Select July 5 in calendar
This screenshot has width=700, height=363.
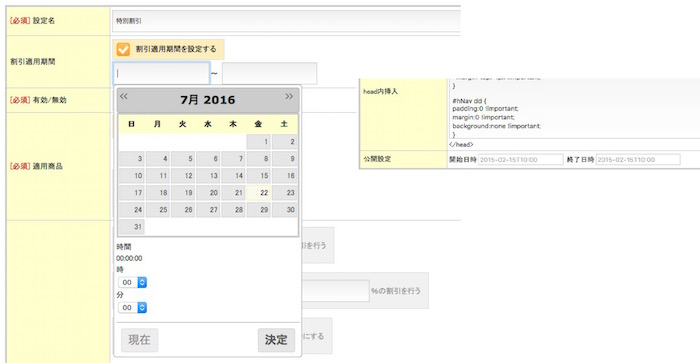pos(183,159)
